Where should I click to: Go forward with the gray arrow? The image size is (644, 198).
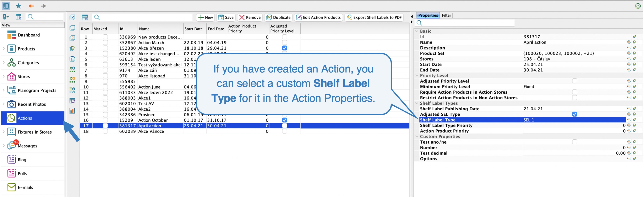point(43,6)
